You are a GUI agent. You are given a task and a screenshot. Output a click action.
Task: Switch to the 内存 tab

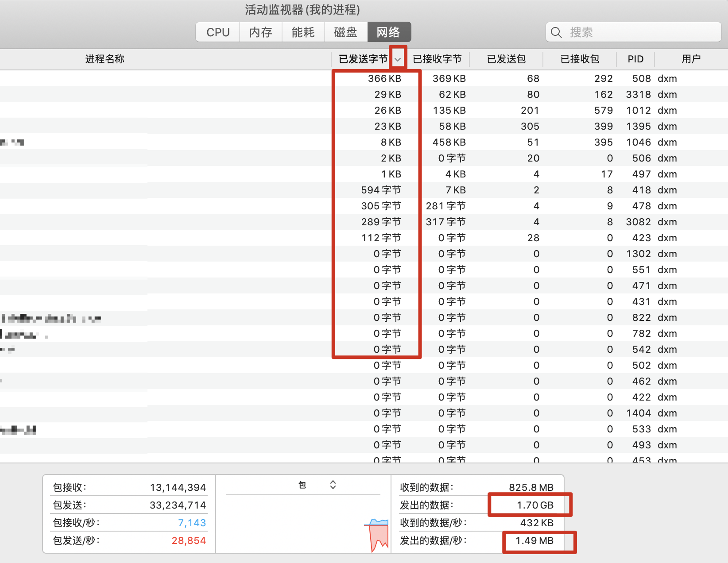point(260,32)
